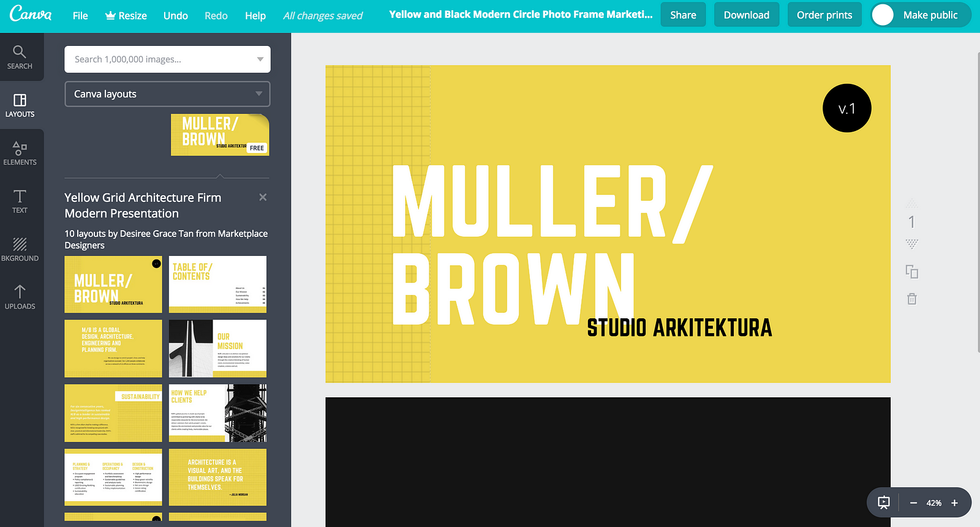Expand the image search dropdown arrow
Screen dimensions: 980x527
[x=260, y=59]
